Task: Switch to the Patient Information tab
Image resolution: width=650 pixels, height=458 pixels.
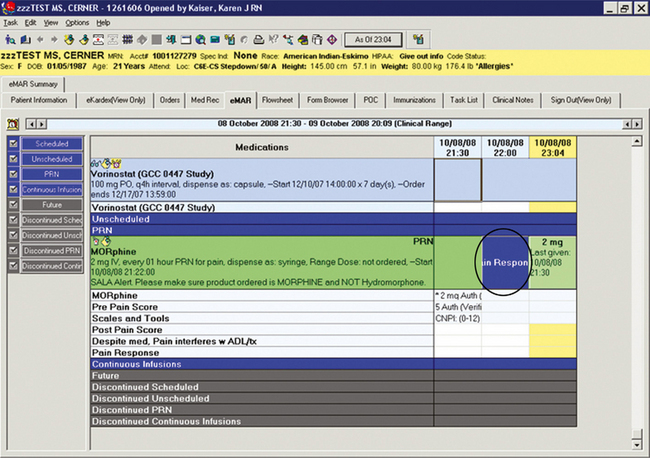Action: [39, 100]
